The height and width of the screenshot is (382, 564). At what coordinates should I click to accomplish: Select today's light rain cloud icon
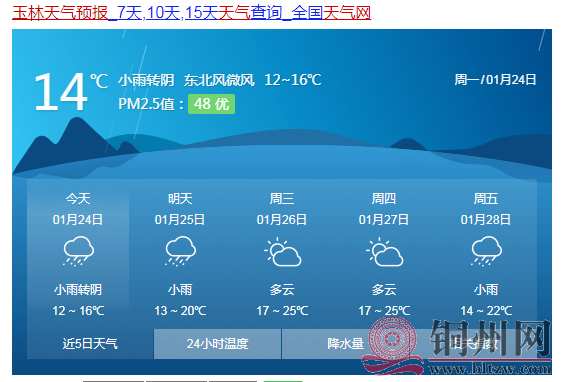pyautogui.click(x=78, y=251)
